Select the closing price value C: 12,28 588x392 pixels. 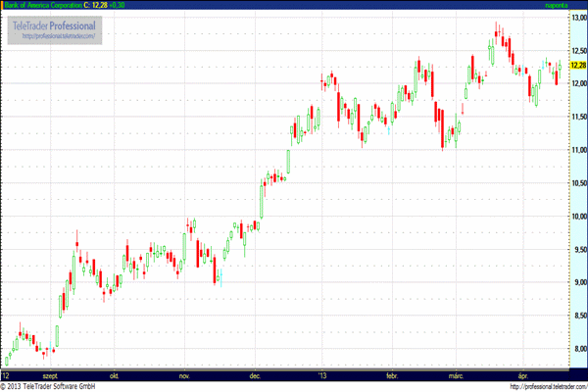pos(94,6)
